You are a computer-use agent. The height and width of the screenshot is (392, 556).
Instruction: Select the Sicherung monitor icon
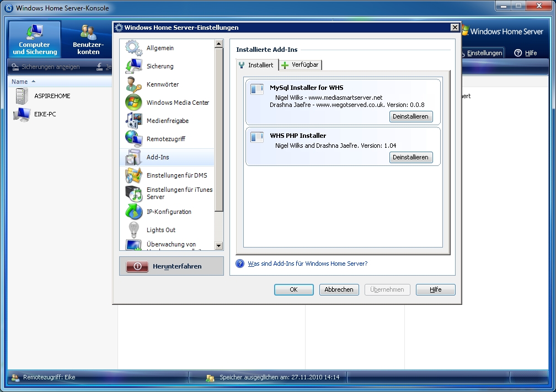coord(133,66)
